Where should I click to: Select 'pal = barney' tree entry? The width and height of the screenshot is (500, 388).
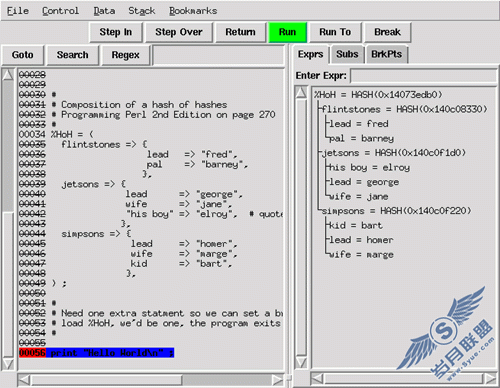pos(362,138)
